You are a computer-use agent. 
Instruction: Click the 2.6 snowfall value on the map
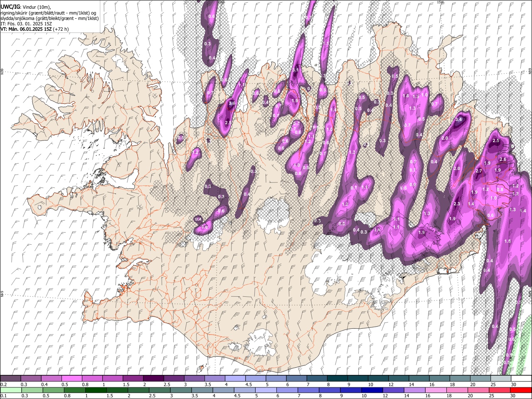tap(503, 160)
